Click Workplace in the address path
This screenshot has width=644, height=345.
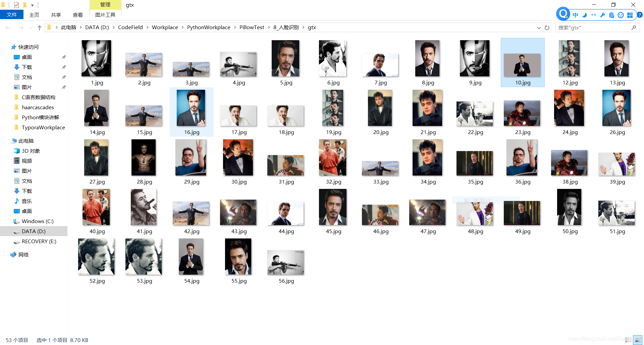click(165, 27)
